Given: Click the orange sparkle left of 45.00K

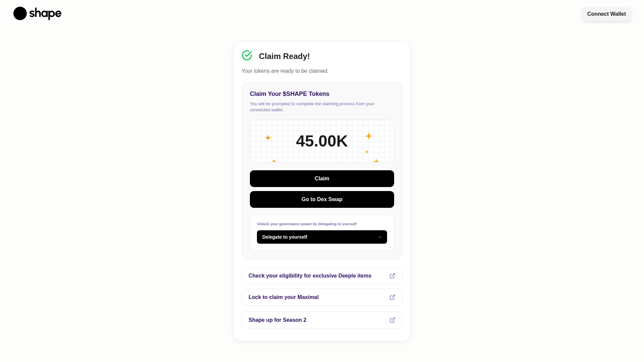Looking at the screenshot, I should point(268,137).
